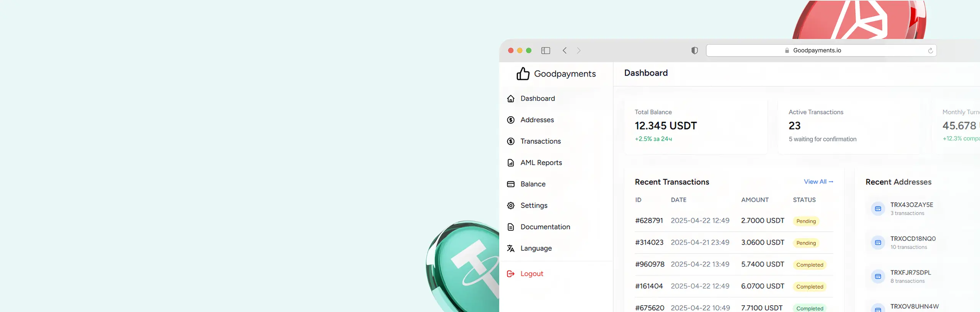The image size is (980, 312).
Task: Toggle the browser sidebar panel icon
Action: pyautogui.click(x=546, y=50)
